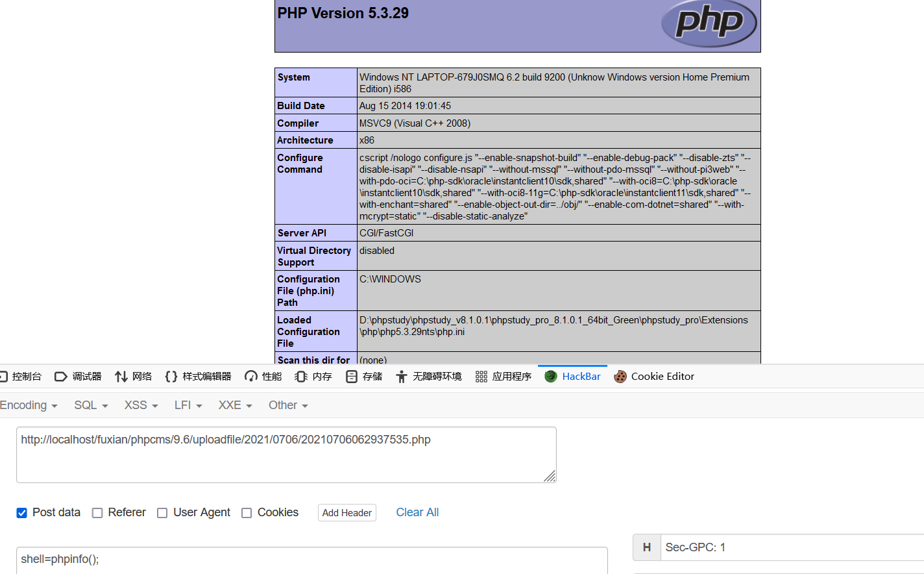Viewport: 924px width, 574px height.
Task: Click the shell=phpinfo(); post data field
Action: click(x=311, y=560)
